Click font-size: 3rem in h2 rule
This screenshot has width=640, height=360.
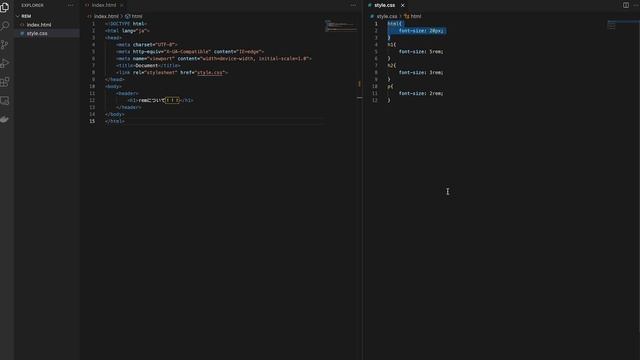coord(421,73)
